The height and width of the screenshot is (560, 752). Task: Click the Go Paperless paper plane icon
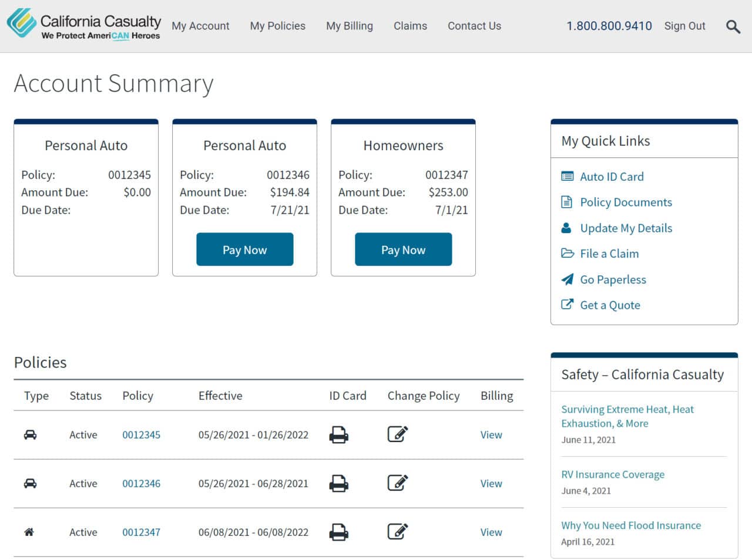tap(566, 279)
